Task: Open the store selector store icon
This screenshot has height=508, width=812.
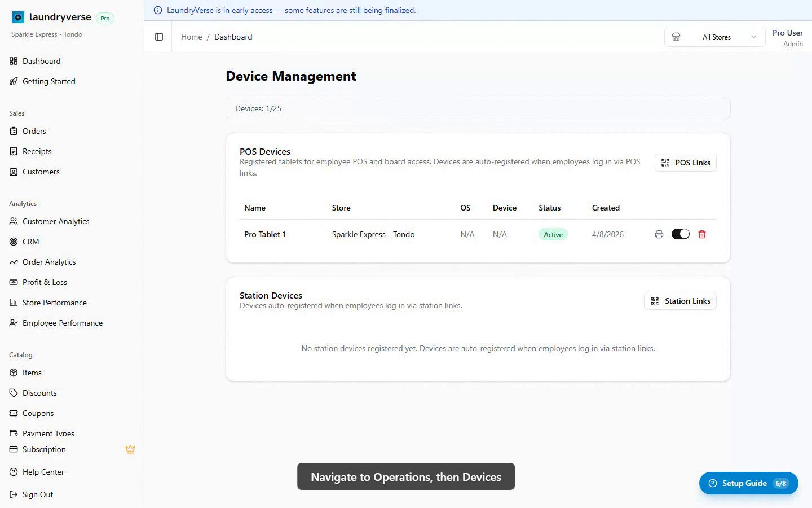Action: 676,37
